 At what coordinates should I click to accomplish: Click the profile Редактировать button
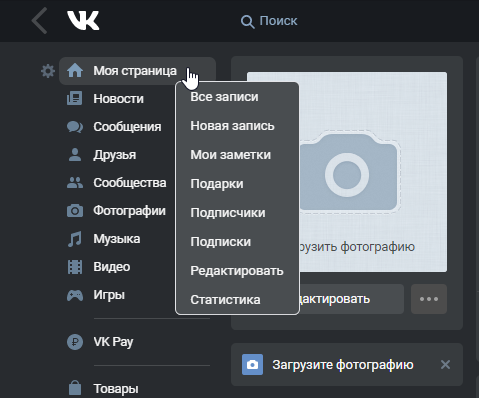tap(351, 299)
